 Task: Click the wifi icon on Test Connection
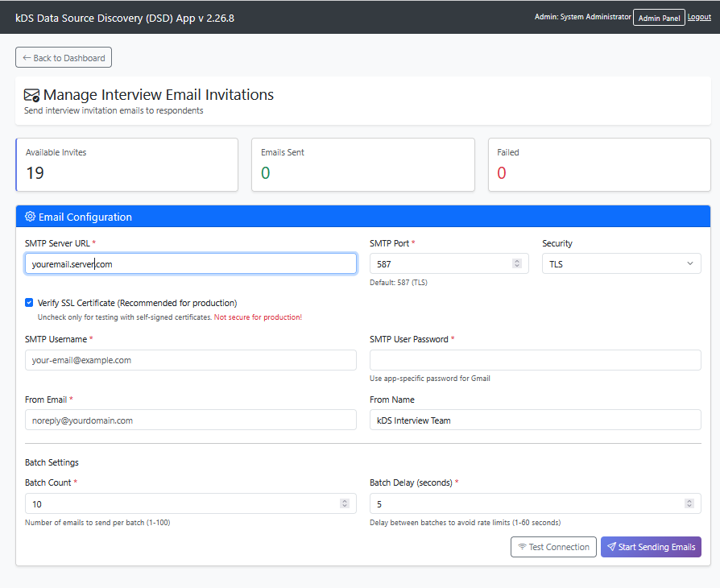click(x=522, y=547)
